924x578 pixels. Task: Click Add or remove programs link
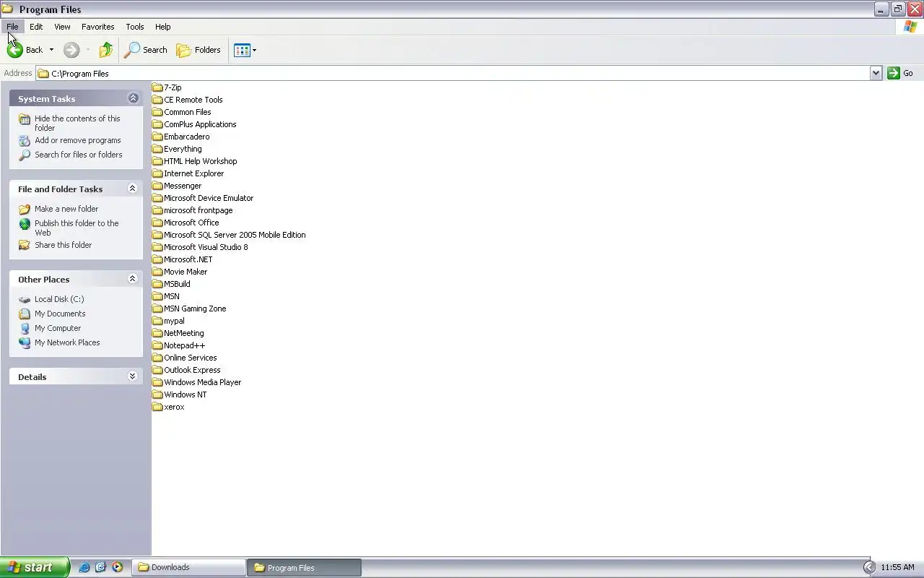coord(78,140)
